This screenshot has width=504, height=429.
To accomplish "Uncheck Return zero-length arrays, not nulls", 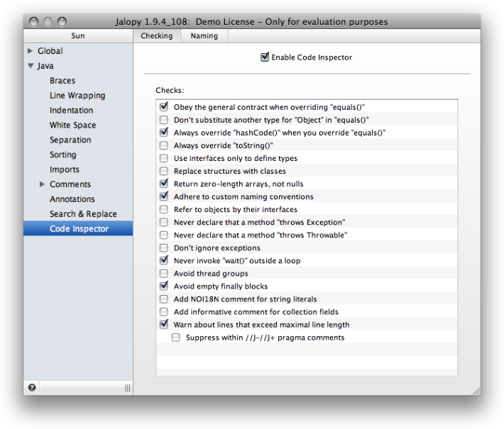I will tap(164, 184).
